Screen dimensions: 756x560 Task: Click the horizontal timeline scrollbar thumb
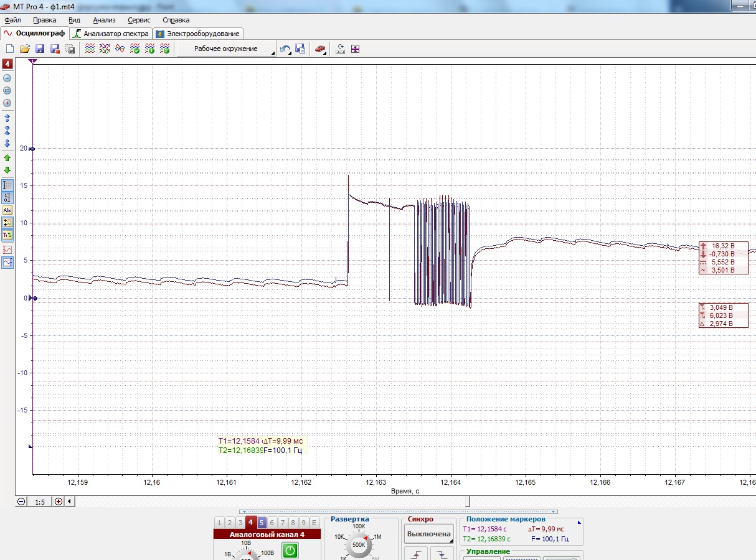click(468, 502)
